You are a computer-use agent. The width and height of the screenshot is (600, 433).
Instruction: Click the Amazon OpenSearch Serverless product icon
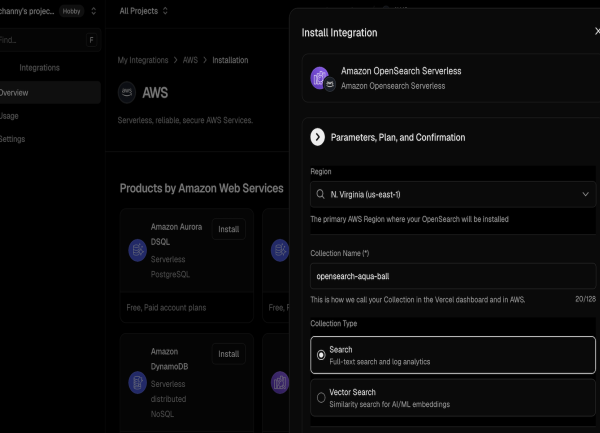[x=320, y=78]
